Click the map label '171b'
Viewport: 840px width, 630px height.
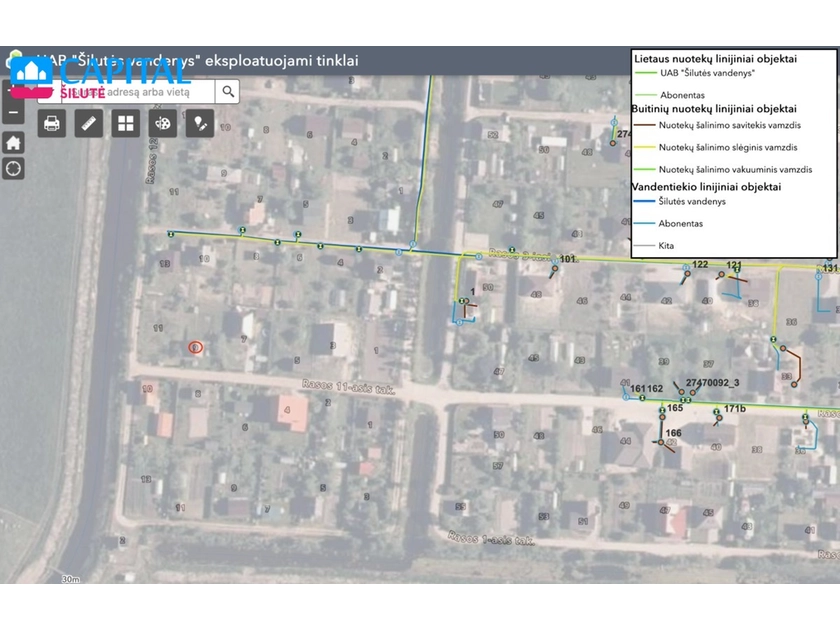735,409
